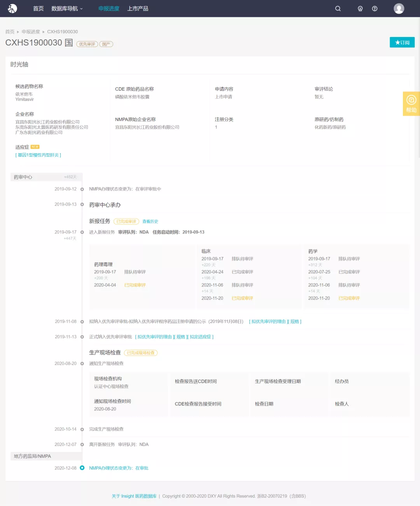The width and height of the screenshot is (420, 506).
Task: Click the 生产现场检查 section heading
Action: [x=105, y=353]
